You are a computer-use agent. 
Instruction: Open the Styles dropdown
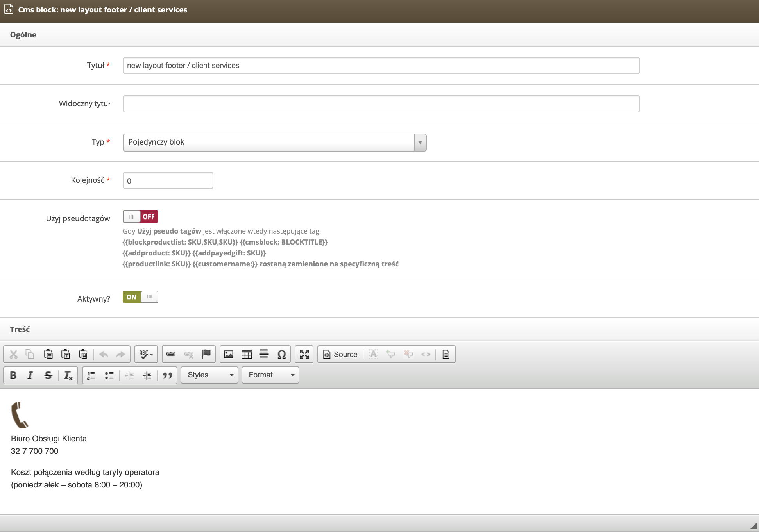tap(209, 375)
